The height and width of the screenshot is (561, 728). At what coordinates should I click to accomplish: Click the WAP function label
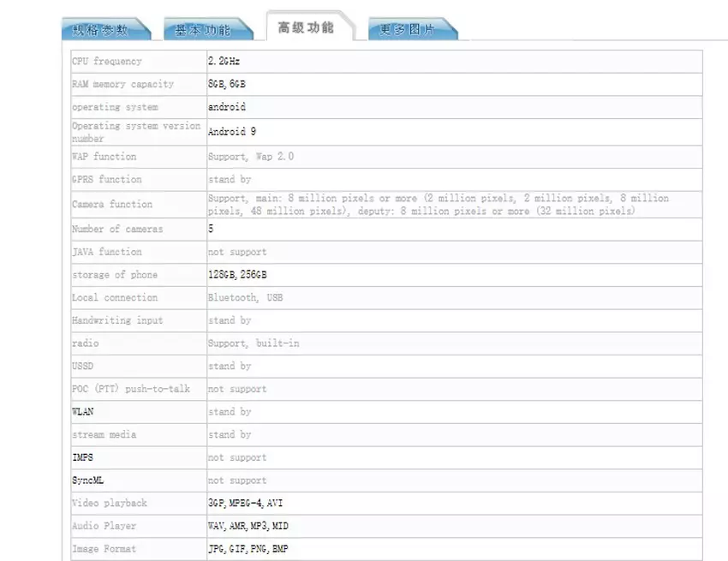tap(104, 157)
